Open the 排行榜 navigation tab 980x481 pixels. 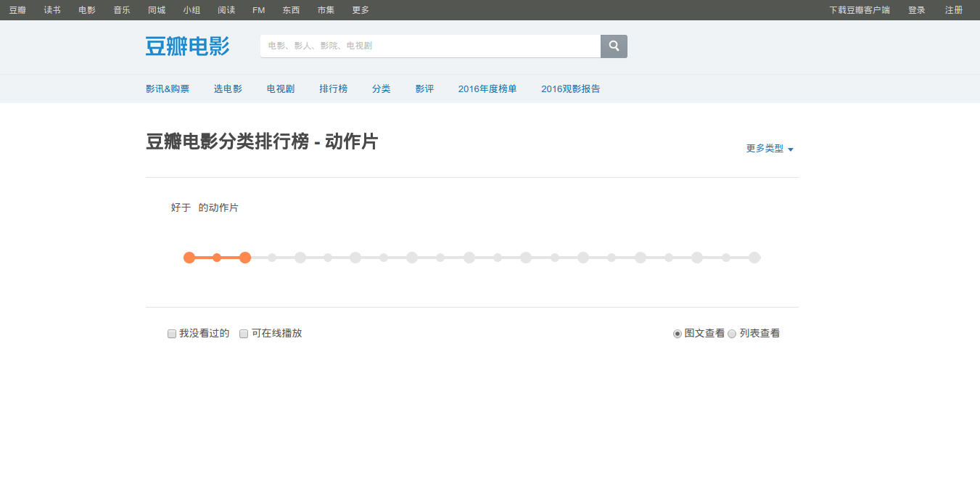[x=333, y=89]
